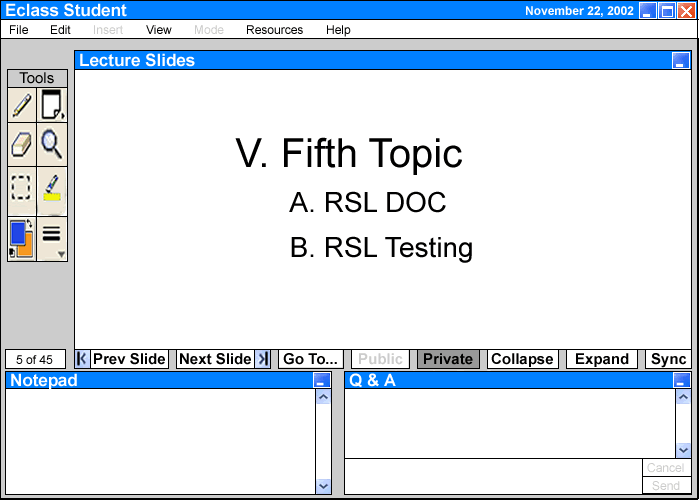Activate the magnifying glass zoom tool

pos(52,145)
